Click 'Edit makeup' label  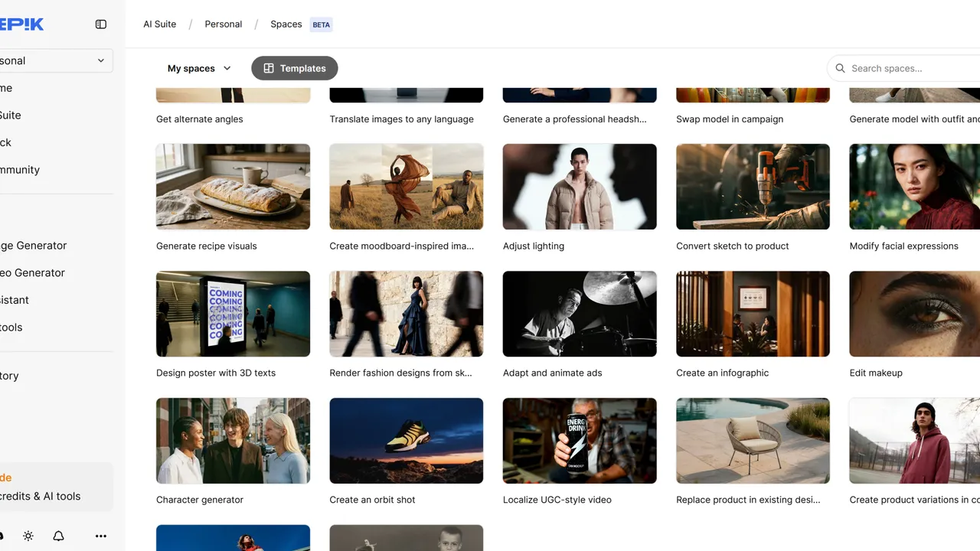pos(876,373)
